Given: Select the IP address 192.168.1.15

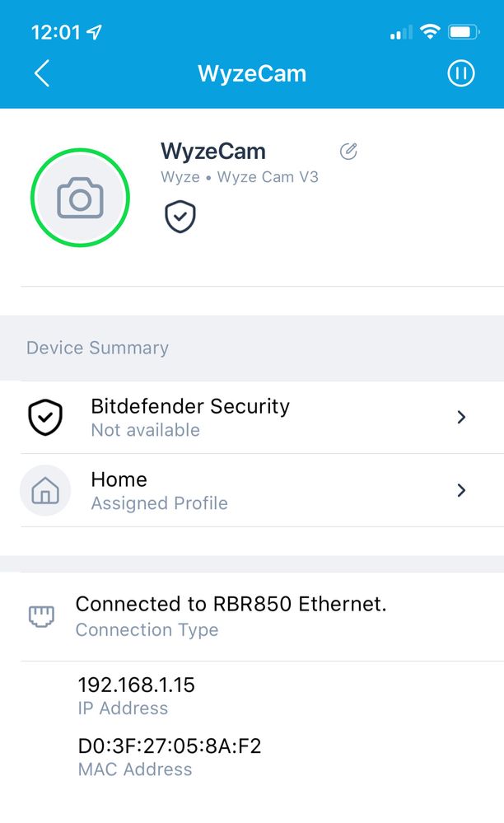Looking at the screenshot, I should [136, 685].
